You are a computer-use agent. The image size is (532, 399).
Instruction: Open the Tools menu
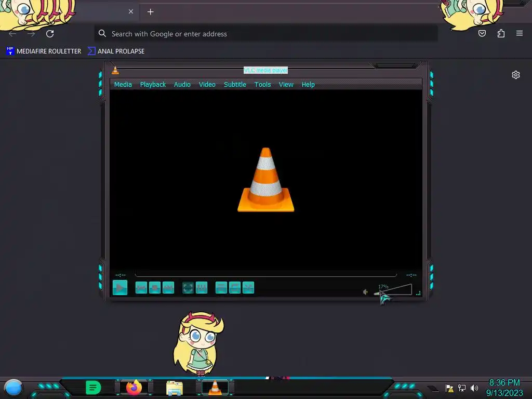262,85
